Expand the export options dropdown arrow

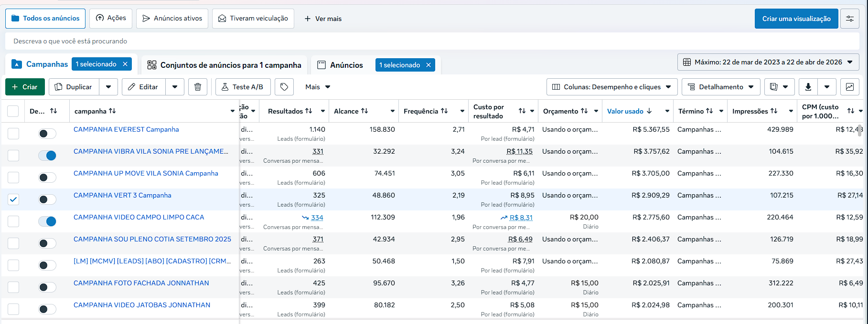(827, 87)
